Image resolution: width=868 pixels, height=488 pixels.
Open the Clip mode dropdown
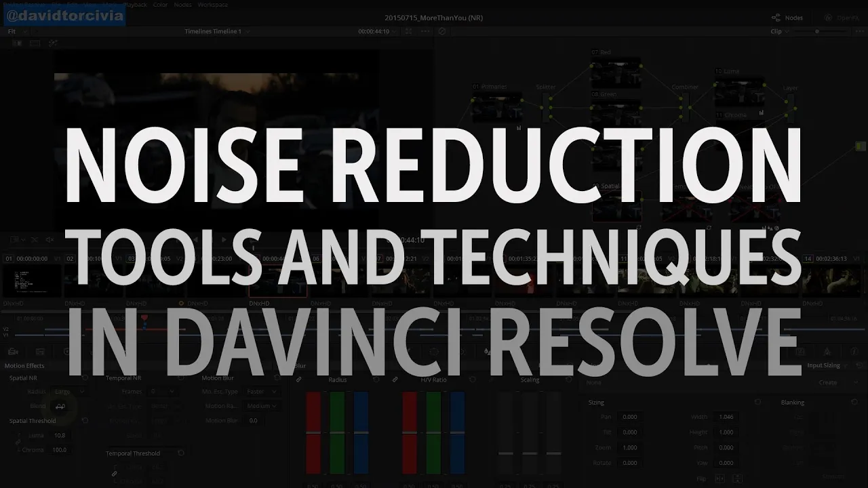point(780,31)
